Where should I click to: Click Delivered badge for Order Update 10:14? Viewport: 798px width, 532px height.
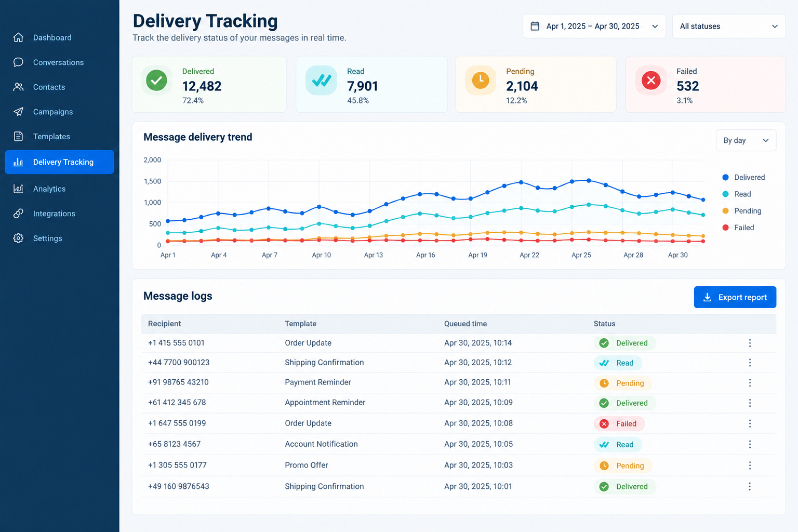point(625,343)
